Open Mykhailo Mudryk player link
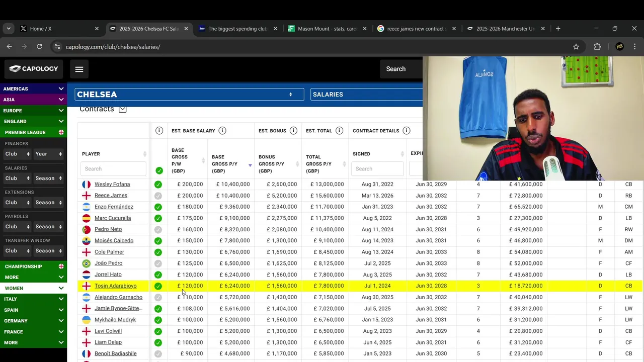The image size is (644, 362). click(x=115, y=320)
